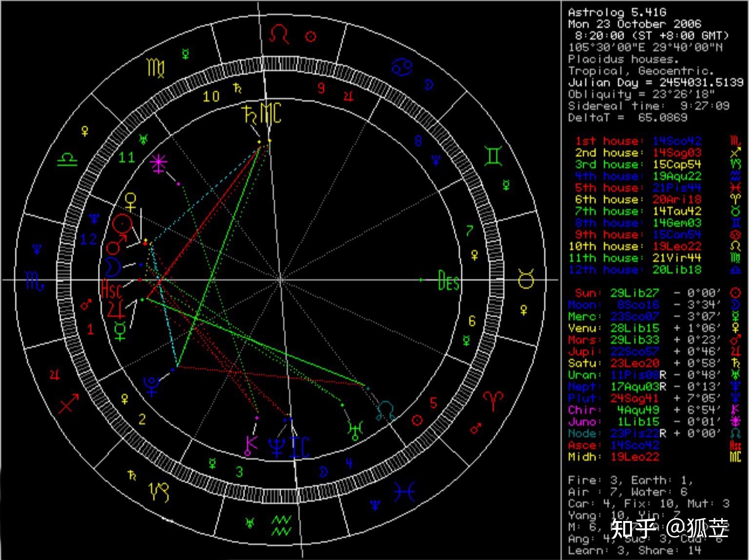Click house number 11 in the wheel
This screenshot has height=560, width=749.
pyautogui.click(x=127, y=157)
